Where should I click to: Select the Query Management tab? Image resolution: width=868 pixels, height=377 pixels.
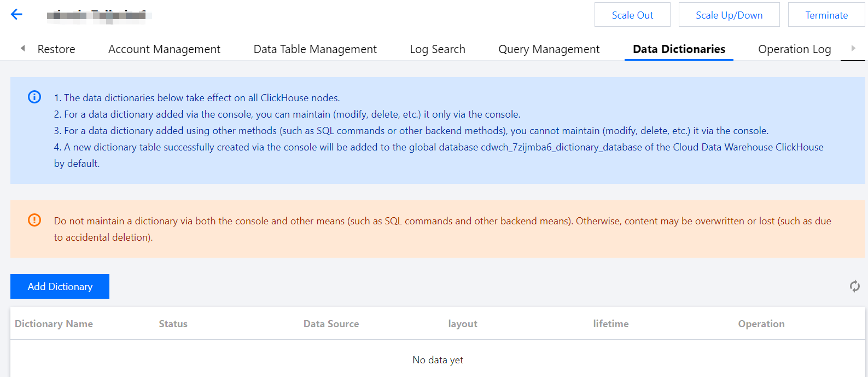point(549,49)
